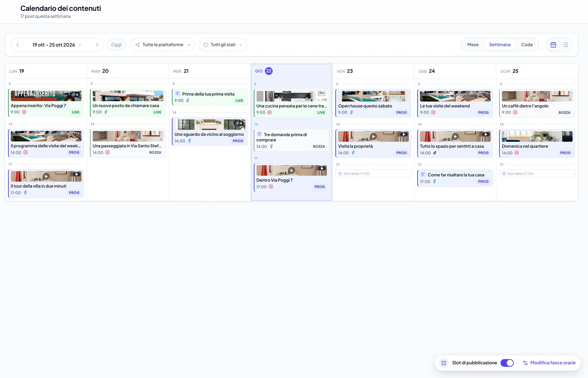Turn off the Slot di pubblicazione switch
This screenshot has width=588, height=378.
coord(507,363)
